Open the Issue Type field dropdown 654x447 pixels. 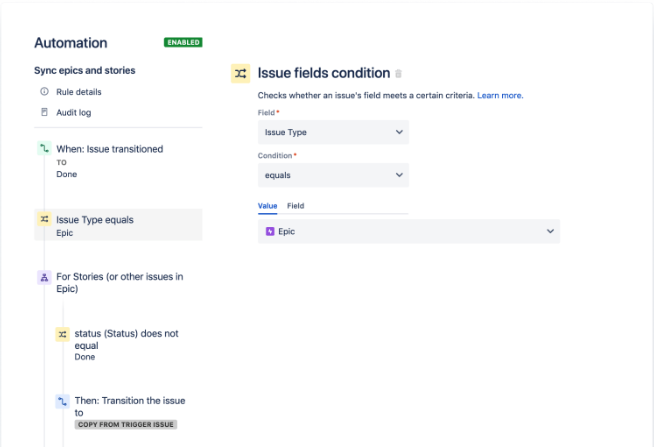click(333, 132)
